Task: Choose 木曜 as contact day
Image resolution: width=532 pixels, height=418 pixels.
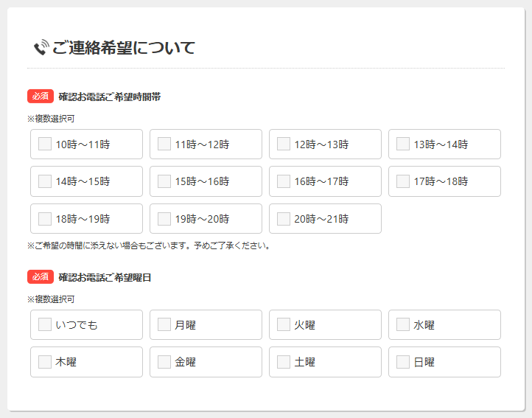Action: pos(45,362)
